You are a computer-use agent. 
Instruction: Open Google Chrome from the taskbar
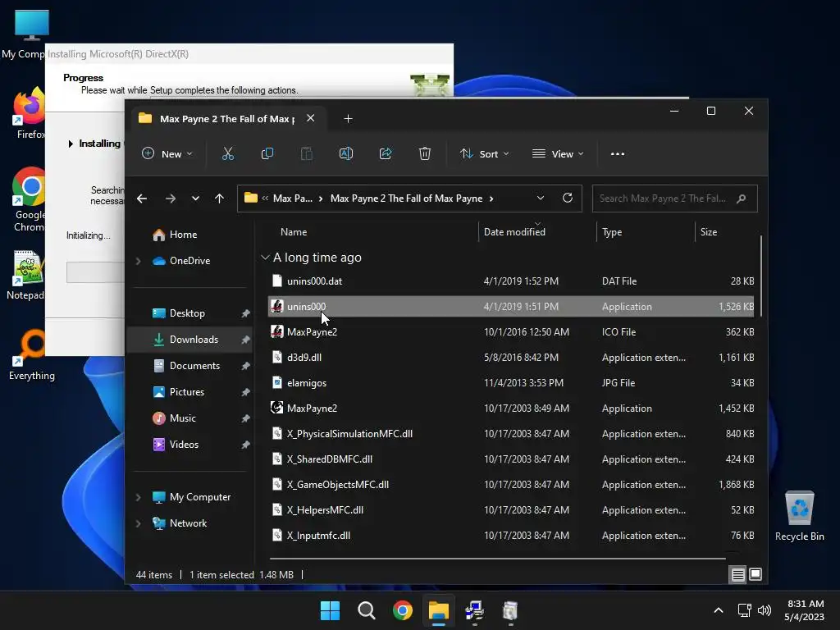click(x=402, y=610)
